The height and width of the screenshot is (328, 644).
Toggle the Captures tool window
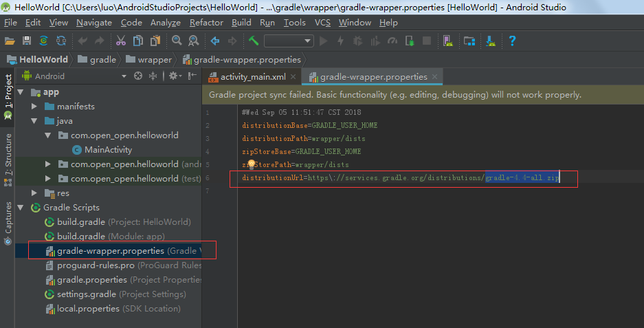click(x=8, y=223)
